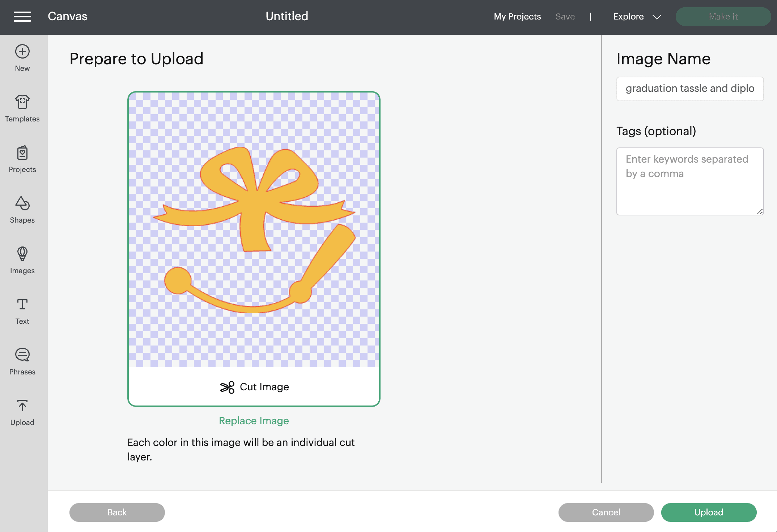Screen dimensions: 777x532
Task: Click the green Upload button
Action: click(709, 512)
